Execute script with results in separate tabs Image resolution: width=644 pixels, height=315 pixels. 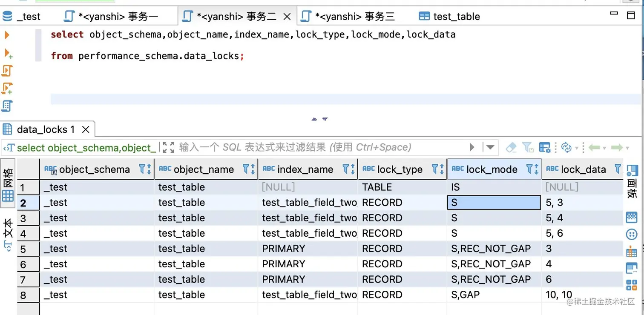pos(7,89)
